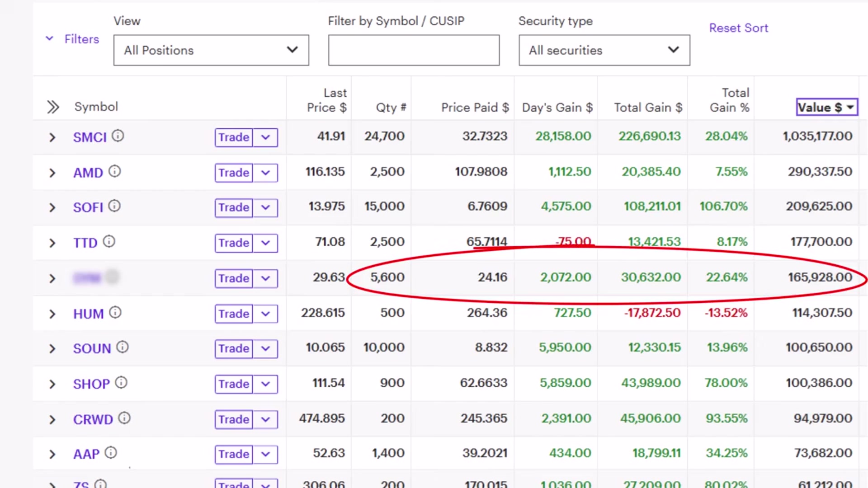
Task: Open the SMCI symbol link
Action: [x=90, y=137]
